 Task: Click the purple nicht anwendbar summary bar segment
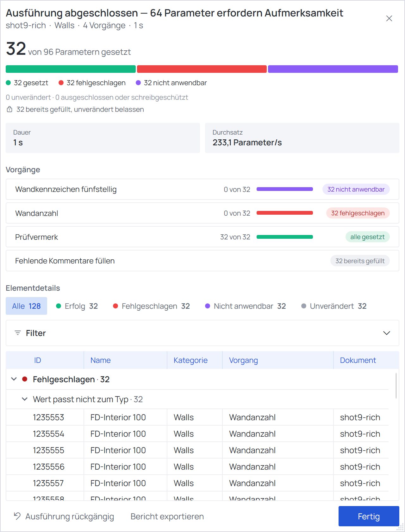(333, 69)
